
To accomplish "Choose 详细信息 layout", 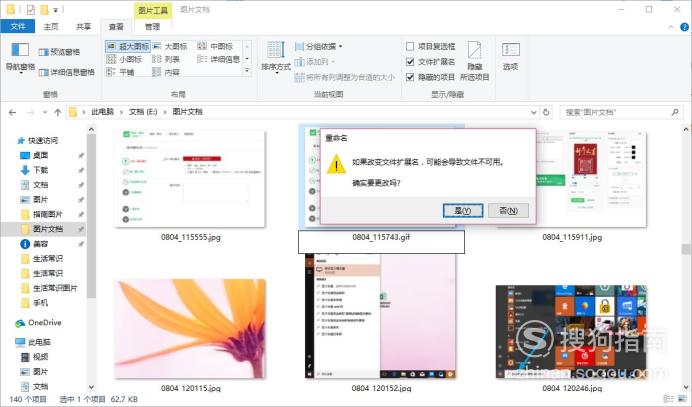I will pos(218,59).
